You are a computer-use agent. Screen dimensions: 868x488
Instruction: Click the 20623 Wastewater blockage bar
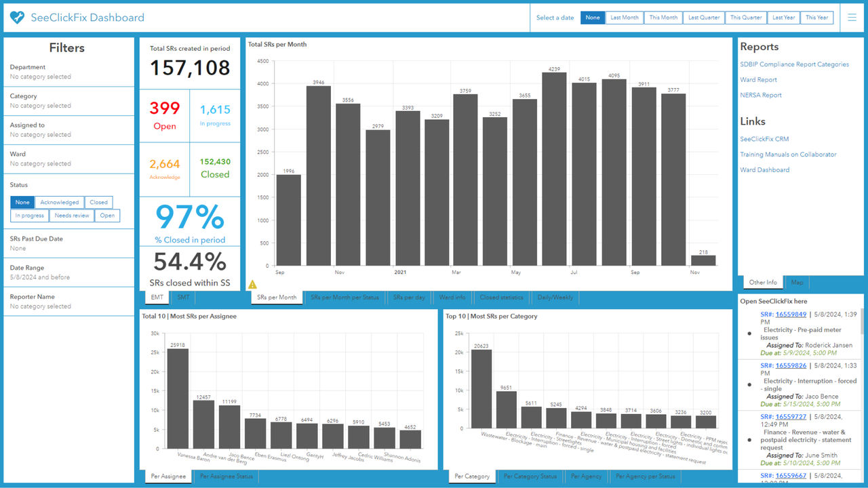coord(481,389)
